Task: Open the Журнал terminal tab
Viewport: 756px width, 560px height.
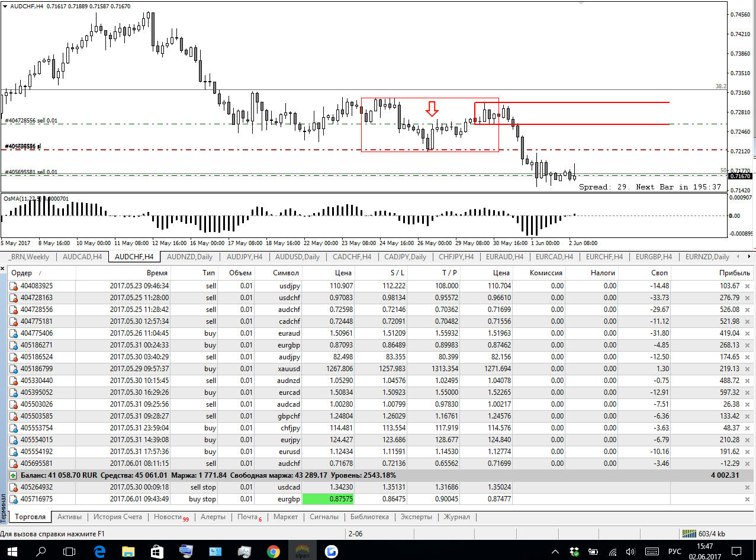Action: coord(457,517)
